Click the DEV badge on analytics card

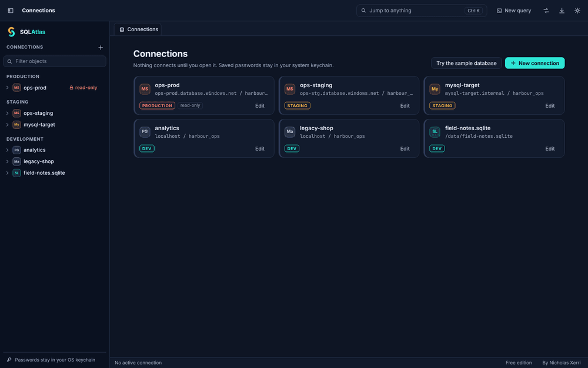(x=146, y=148)
